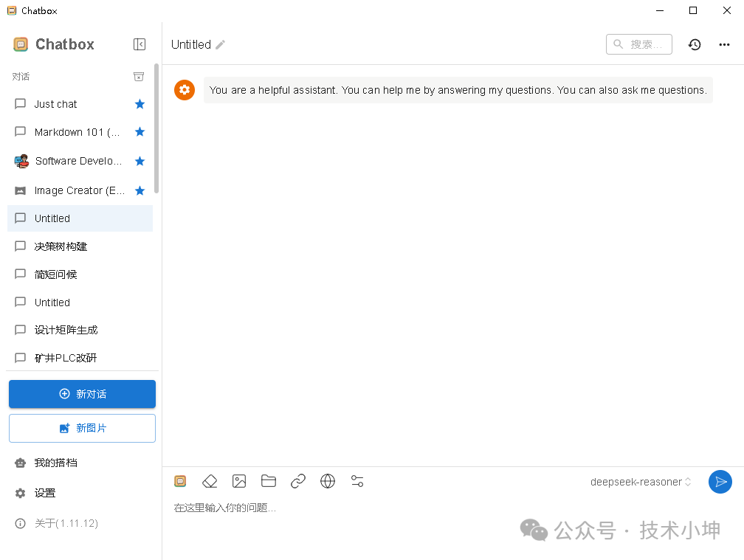Click chat bubble icon beside 简短问候

pyautogui.click(x=20, y=274)
